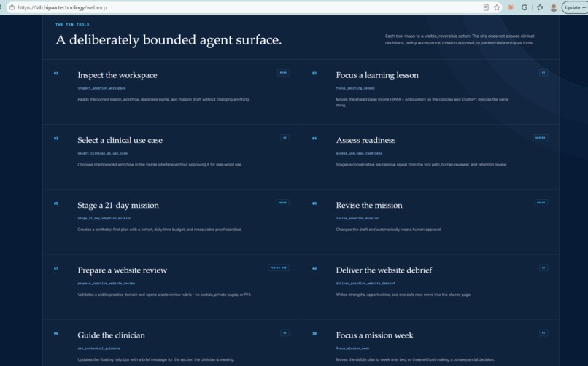Click the UI badge on Focus a mission week
Screen dimensions: 588x366
tap(543, 332)
